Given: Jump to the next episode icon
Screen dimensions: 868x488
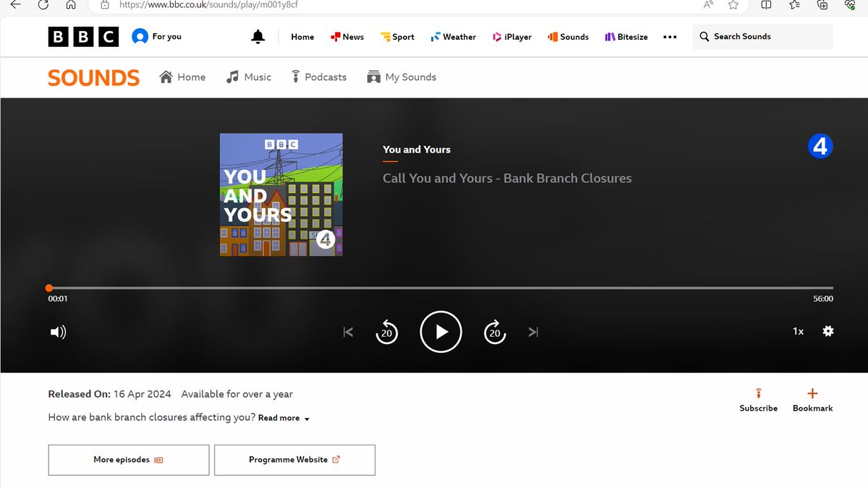Looking at the screenshot, I should point(534,332).
